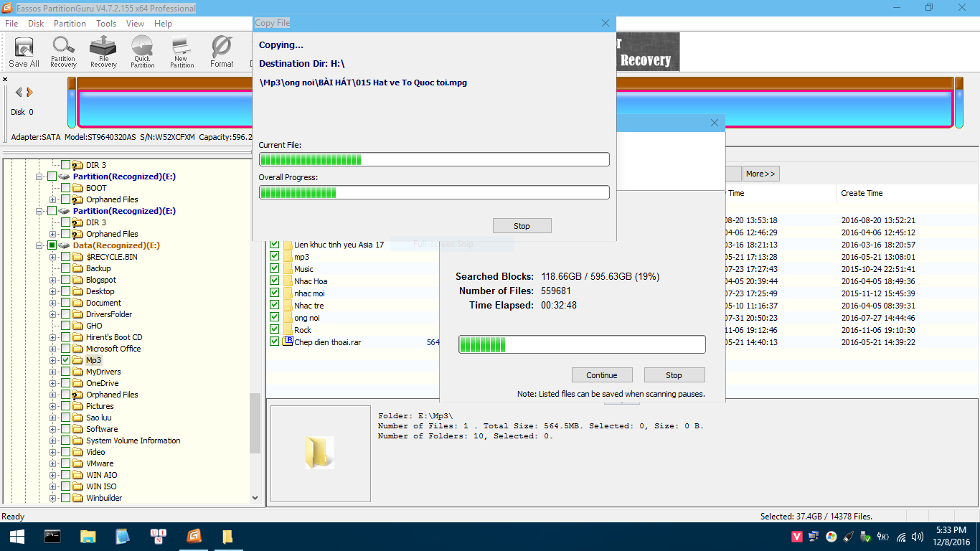Click the red V tray icon
980x551 pixels.
[x=796, y=537]
